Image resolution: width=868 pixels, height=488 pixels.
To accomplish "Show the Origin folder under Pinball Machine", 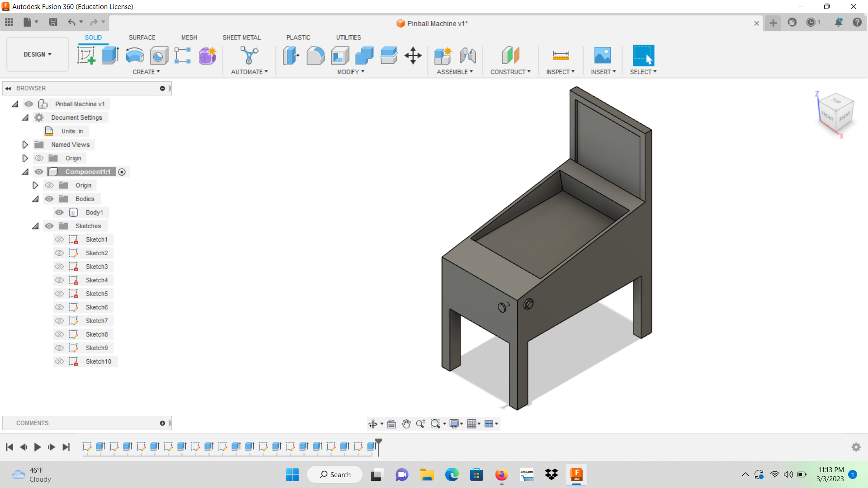I will pos(39,158).
